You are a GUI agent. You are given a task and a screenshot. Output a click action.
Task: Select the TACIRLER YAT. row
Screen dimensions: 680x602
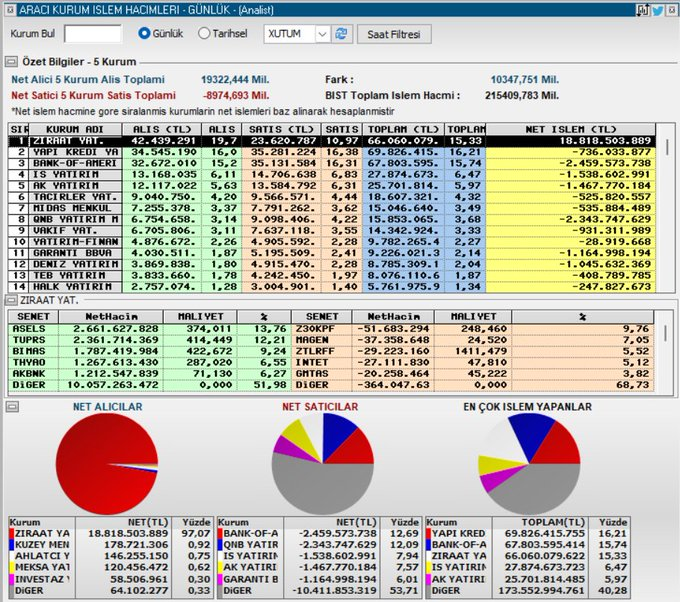click(332, 197)
